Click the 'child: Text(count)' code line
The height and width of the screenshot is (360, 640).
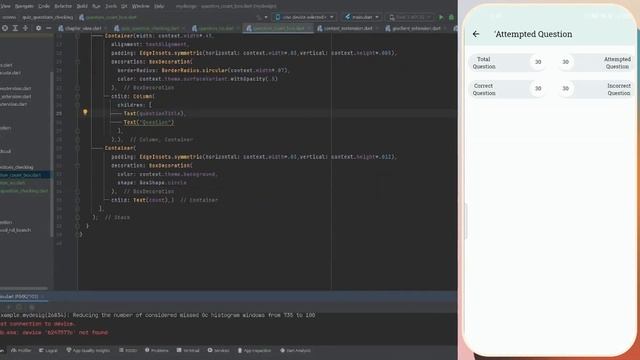pos(143,200)
